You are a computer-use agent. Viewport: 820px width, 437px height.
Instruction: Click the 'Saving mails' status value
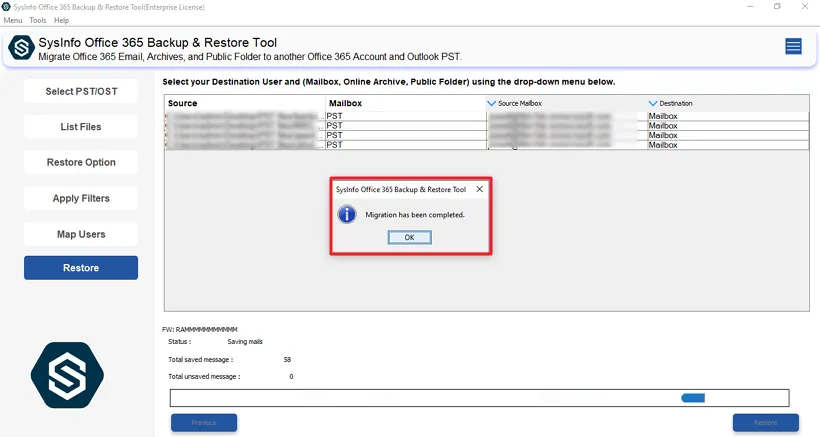245,341
